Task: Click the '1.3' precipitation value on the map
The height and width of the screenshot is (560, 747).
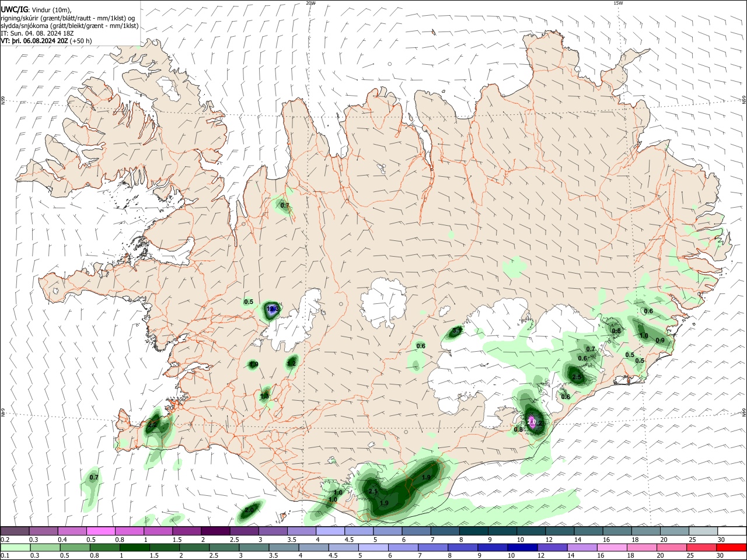Action: pyautogui.click(x=264, y=397)
